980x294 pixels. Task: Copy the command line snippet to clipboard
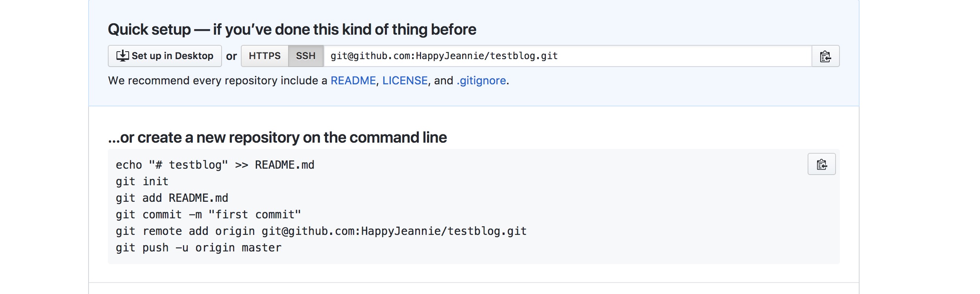click(821, 164)
